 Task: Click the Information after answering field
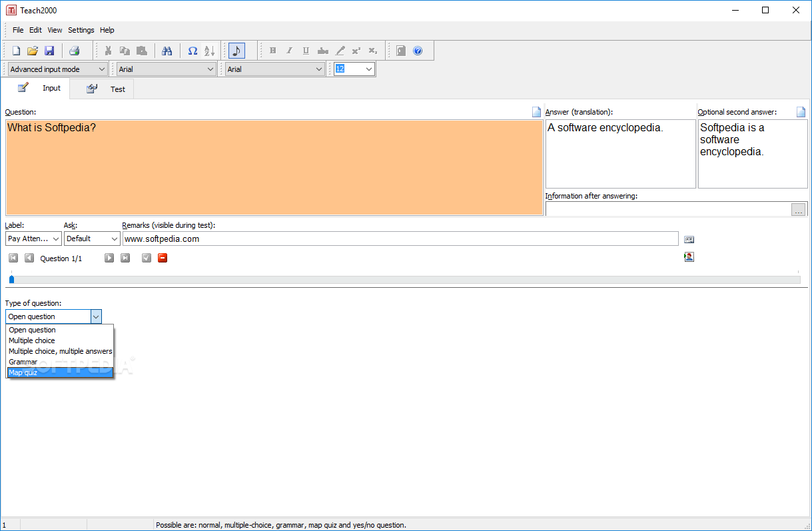click(668, 209)
